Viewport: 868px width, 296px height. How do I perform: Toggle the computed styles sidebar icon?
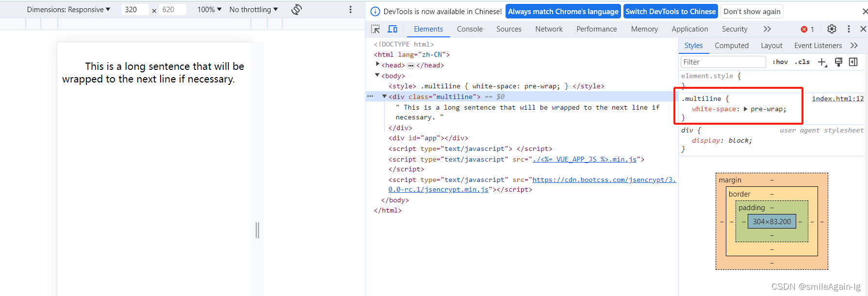853,62
